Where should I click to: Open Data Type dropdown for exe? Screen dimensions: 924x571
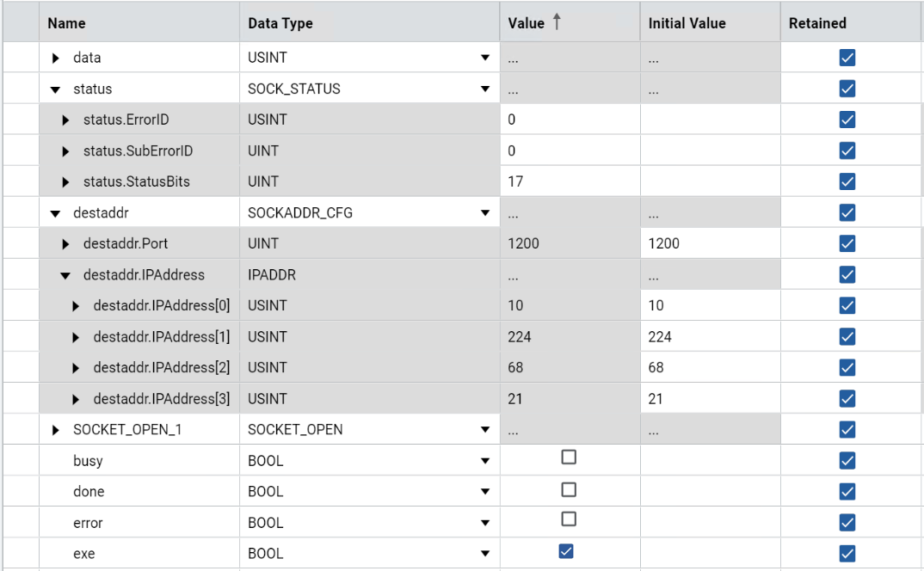(484, 554)
